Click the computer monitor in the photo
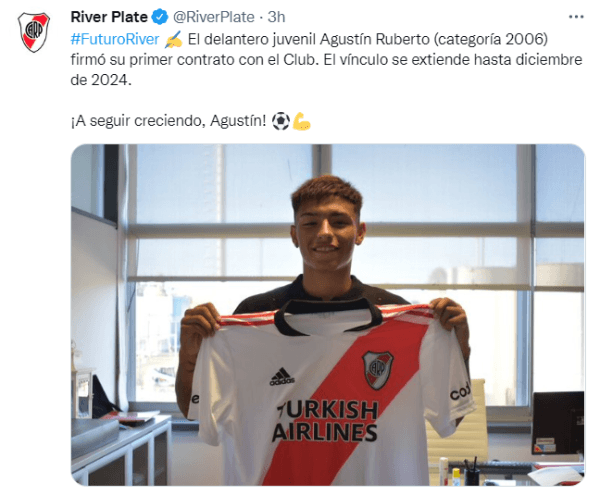 tap(558, 422)
